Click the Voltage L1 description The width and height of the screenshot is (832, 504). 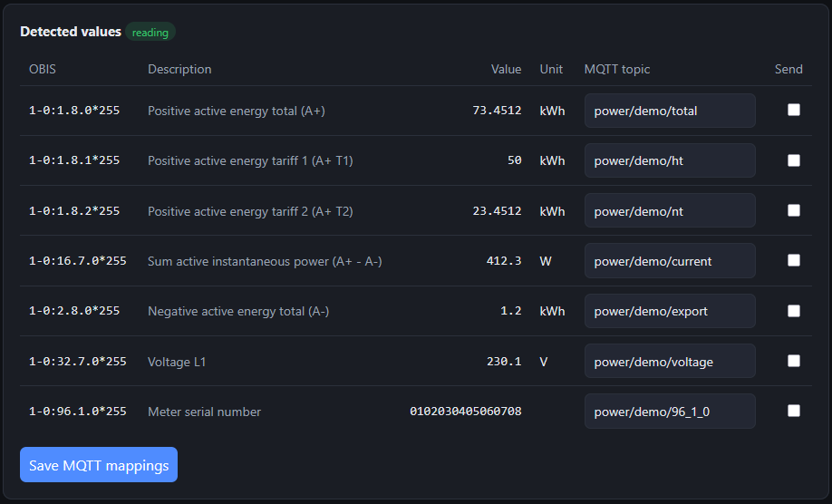click(x=177, y=362)
